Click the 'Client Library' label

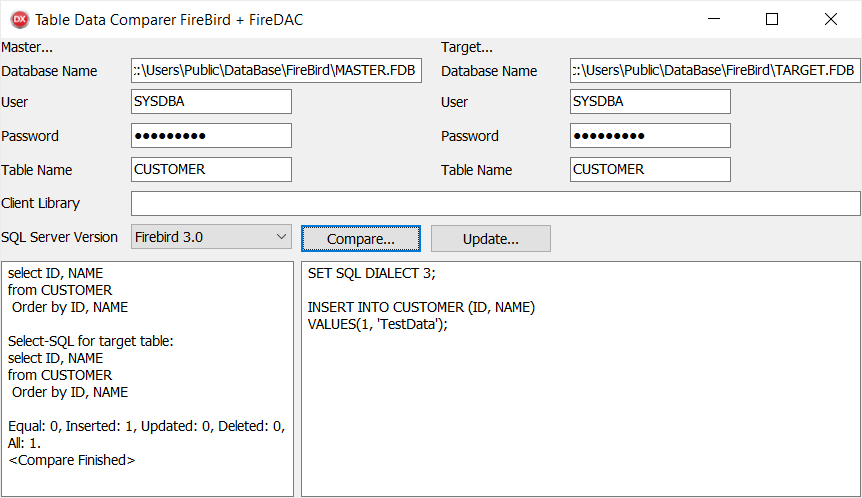(x=41, y=203)
